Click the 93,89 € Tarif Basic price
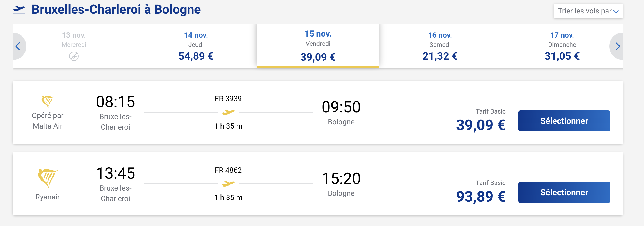 click(480, 197)
